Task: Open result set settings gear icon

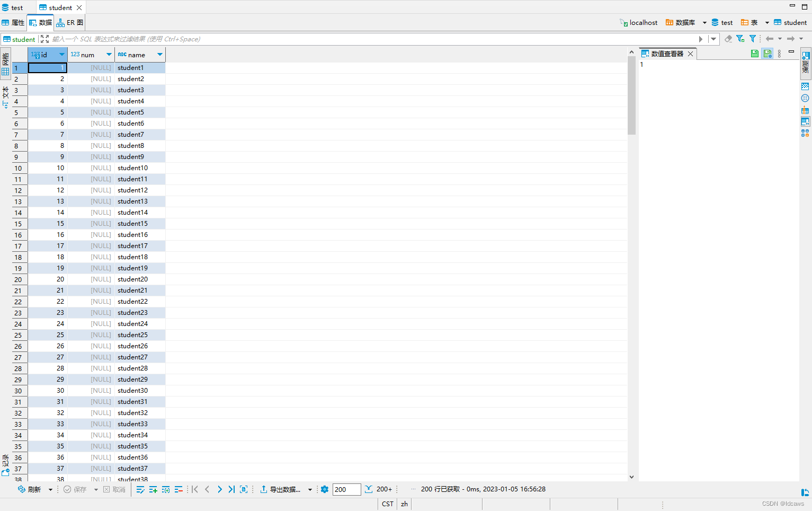Action: 325,489
